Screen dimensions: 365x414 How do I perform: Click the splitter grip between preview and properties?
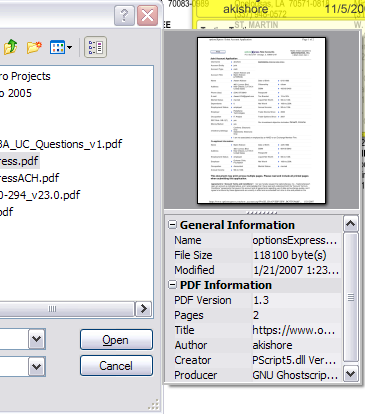pos(262,213)
